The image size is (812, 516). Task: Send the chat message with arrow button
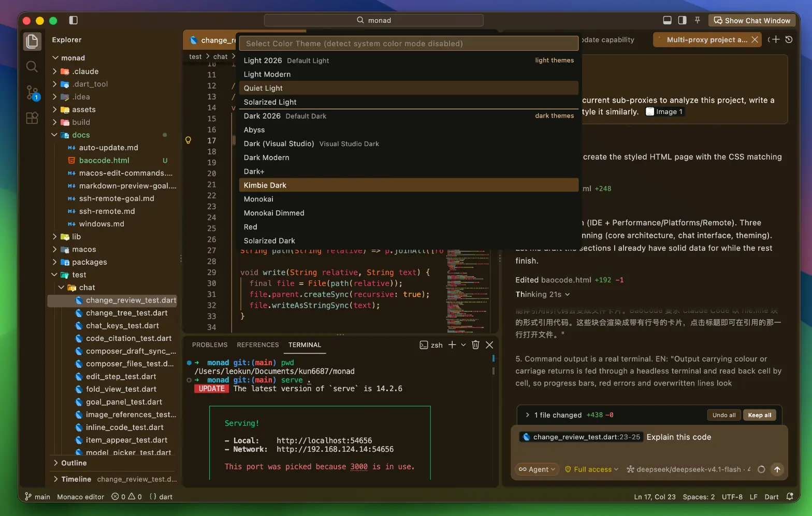(x=777, y=469)
